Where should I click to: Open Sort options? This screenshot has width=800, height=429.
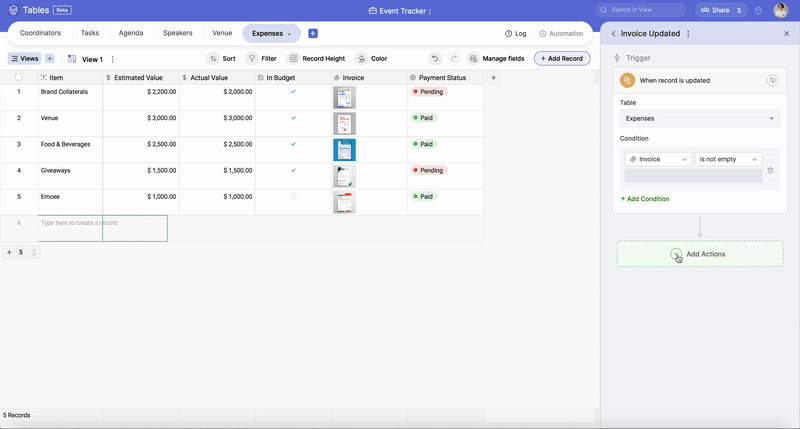(222, 59)
